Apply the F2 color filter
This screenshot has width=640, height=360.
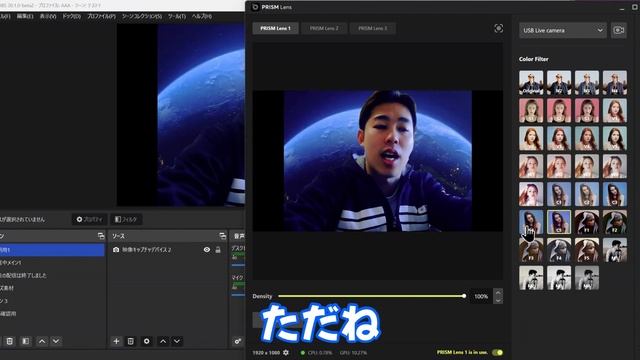click(615, 222)
